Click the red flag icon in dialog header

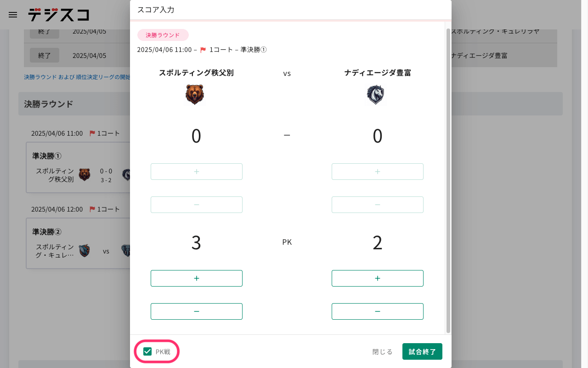[203, 50]
